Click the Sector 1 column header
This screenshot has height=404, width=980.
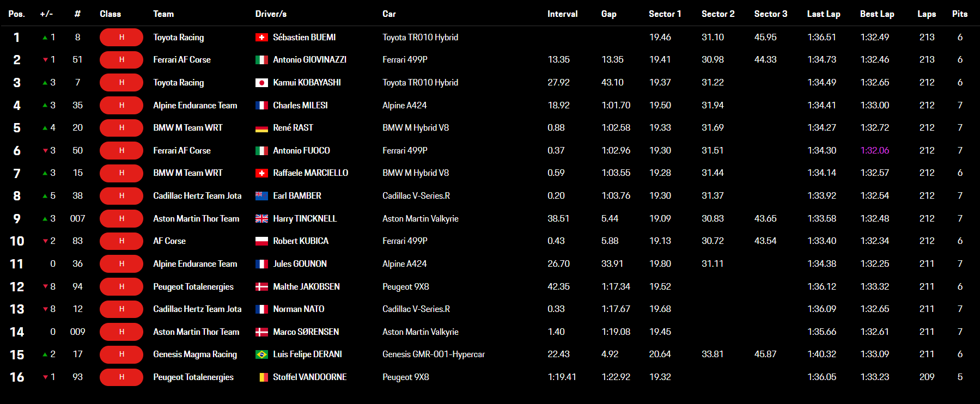[665, 14]
